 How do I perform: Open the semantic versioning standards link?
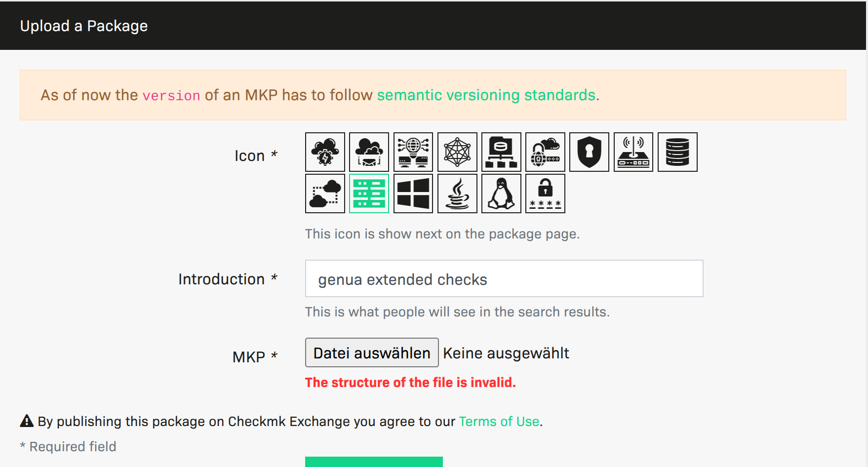point(486,95)
